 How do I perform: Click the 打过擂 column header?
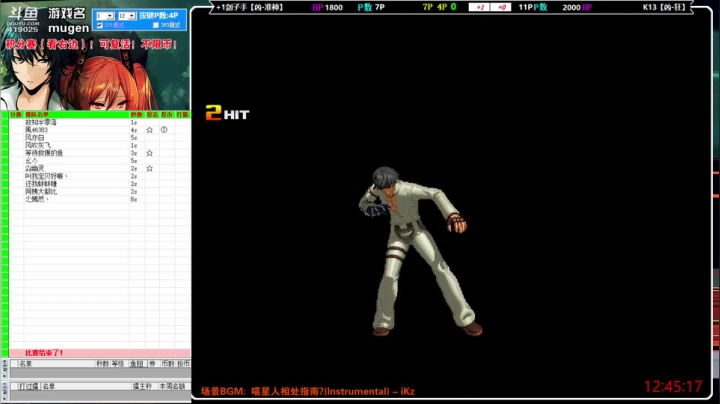(28, 387)
